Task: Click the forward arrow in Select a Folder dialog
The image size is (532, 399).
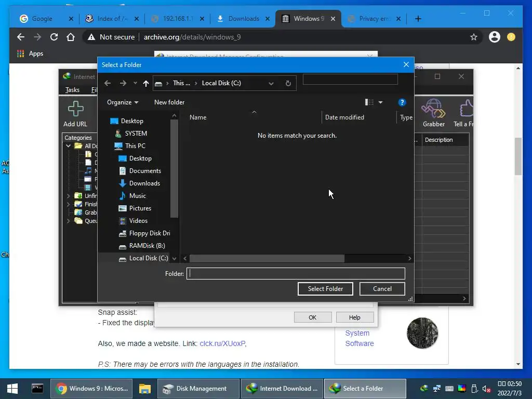Action: point(123,83)
